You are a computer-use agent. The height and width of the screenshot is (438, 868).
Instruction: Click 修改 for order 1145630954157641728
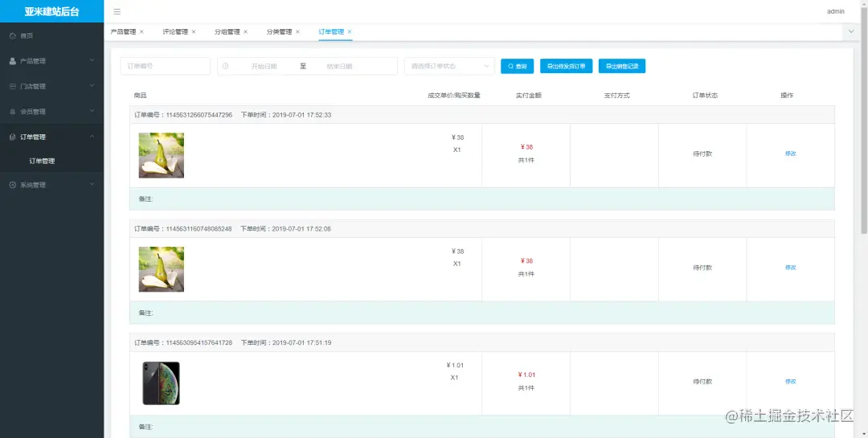point(791,382)
